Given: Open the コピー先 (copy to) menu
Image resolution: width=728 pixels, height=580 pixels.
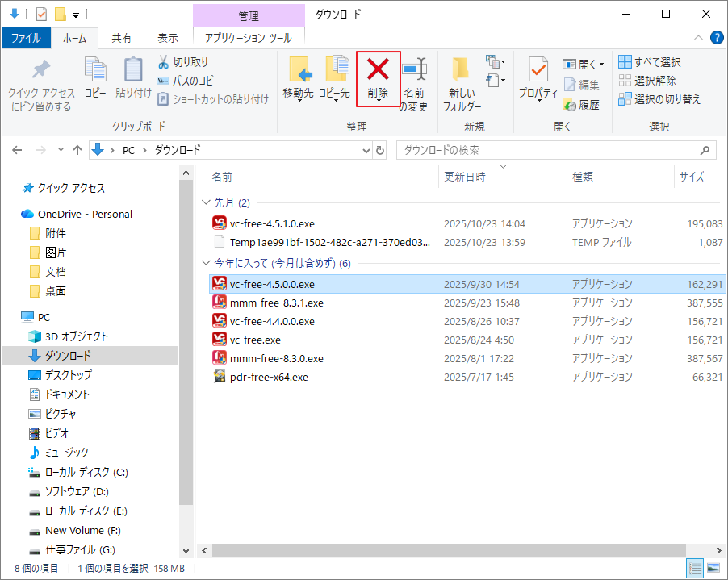Looking at the screenshot, I should (334, 78).
